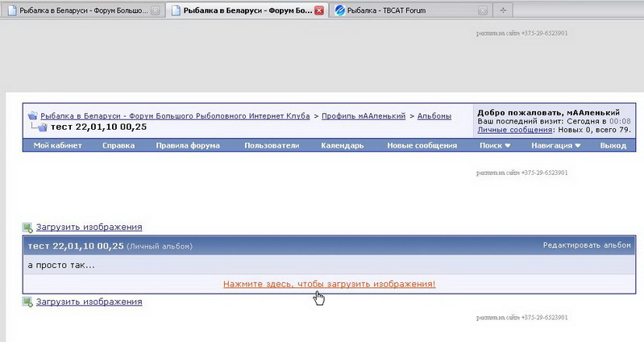Screen dimensions: 644x342
Task: Expand the Поиск dropdown menu
Action: 495,146
